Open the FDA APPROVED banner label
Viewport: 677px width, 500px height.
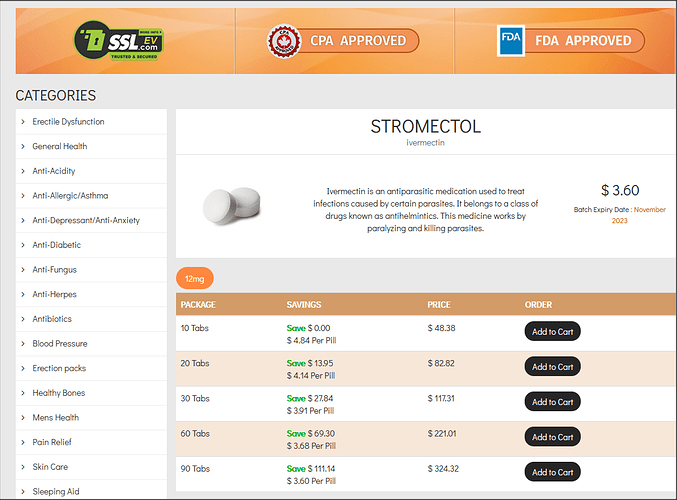583,41
